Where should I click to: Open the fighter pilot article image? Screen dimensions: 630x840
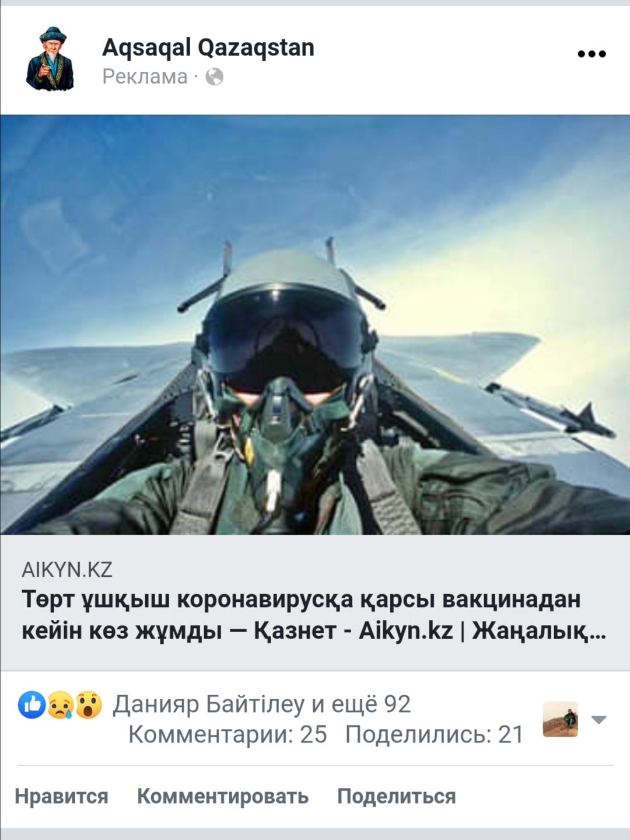coord(315,325)
